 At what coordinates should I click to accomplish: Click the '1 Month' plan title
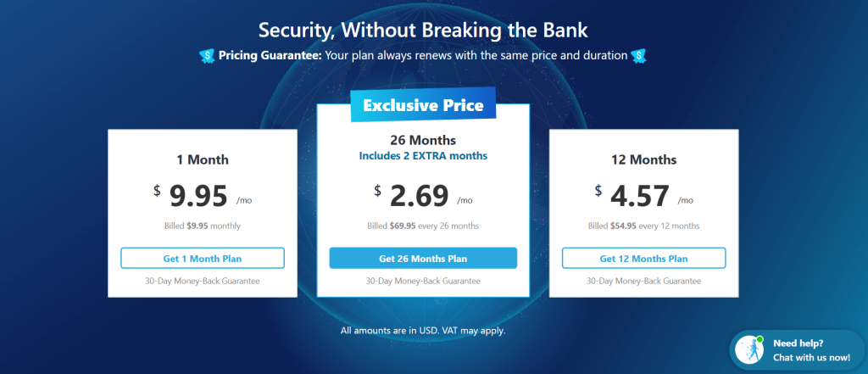tap(203, 159)
